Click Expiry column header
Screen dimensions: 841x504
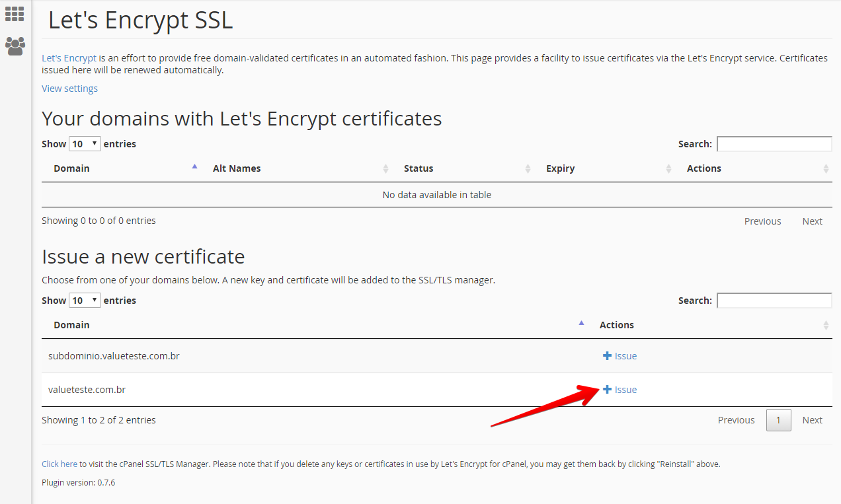coord(561,168)
